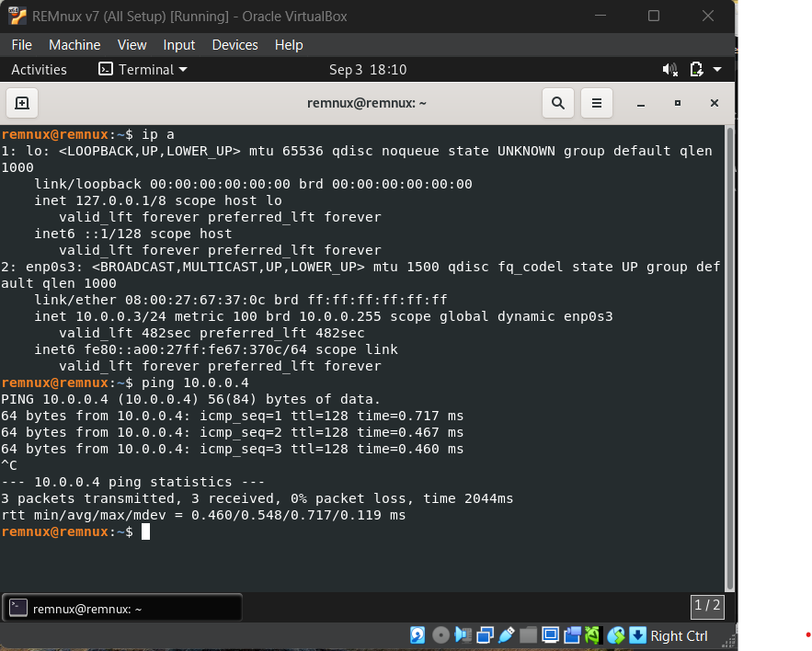Click the terminal vertical scrollbar
This screenshot has height=651, width=812.
click(729, 359)
